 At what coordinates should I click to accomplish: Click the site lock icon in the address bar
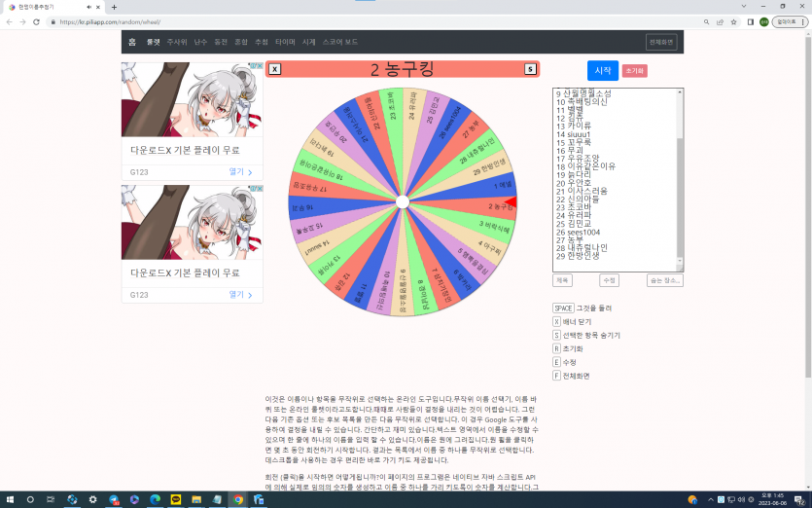(x=53, y=21)
